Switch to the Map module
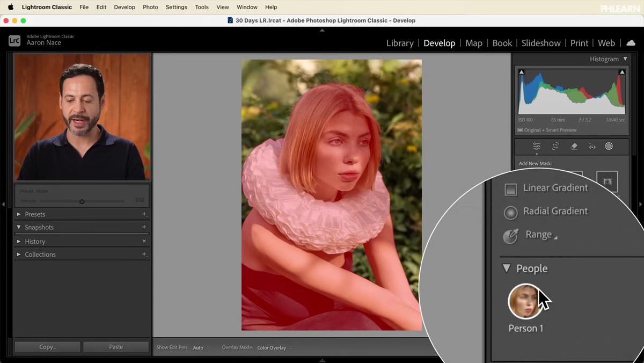The height and width of the screenshot is (363, 644). pos(474,43)
